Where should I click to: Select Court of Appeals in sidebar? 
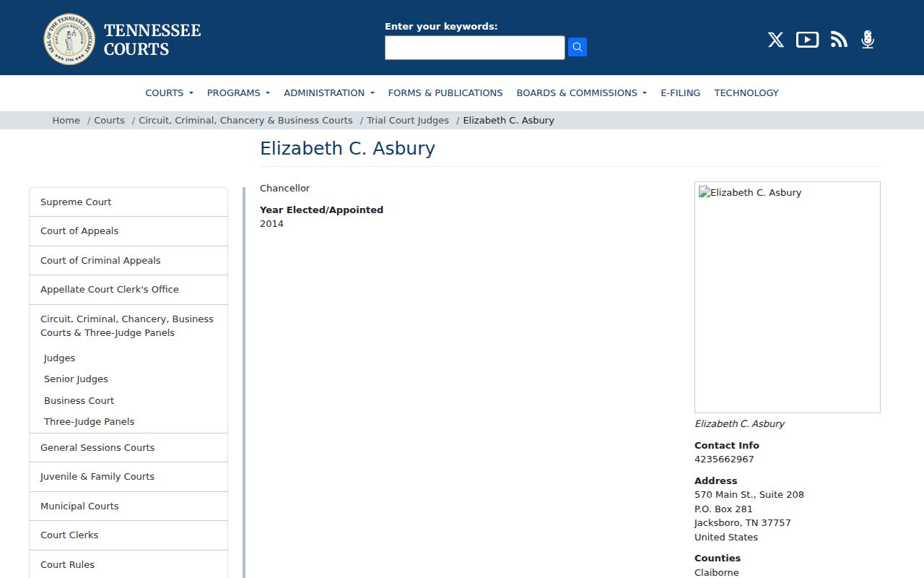click(128, 231)
